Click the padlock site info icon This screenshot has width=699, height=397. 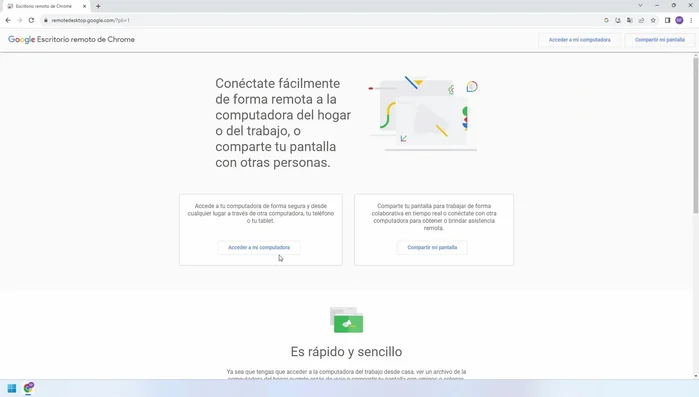[x=45, y=20]
